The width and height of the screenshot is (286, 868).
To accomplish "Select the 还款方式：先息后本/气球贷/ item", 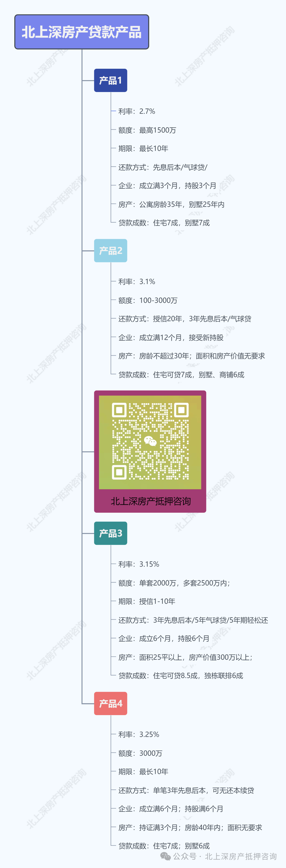I will [163, 167].
